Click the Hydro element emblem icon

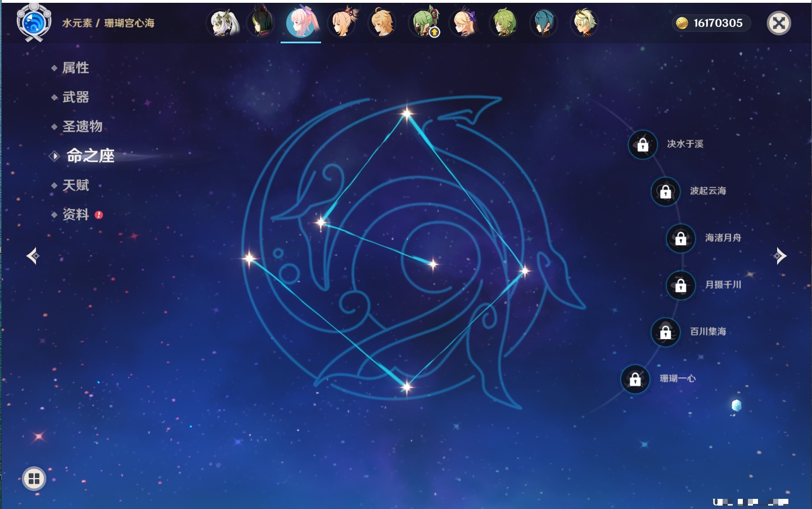(x=34, y=23)
